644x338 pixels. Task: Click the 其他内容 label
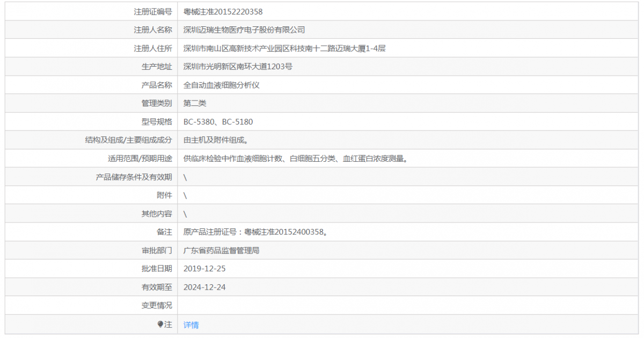(x=157, y=214)
